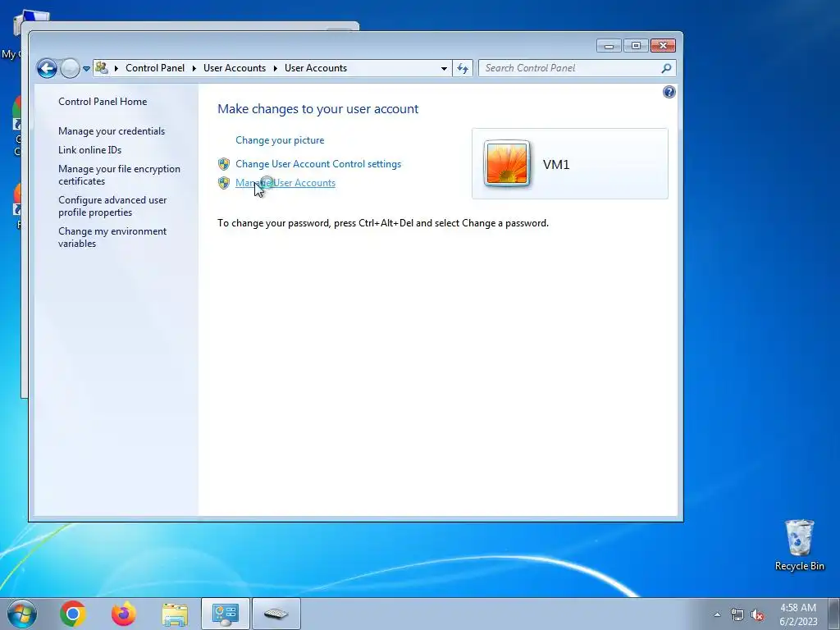Close the User Accounts window

(663, 46)
